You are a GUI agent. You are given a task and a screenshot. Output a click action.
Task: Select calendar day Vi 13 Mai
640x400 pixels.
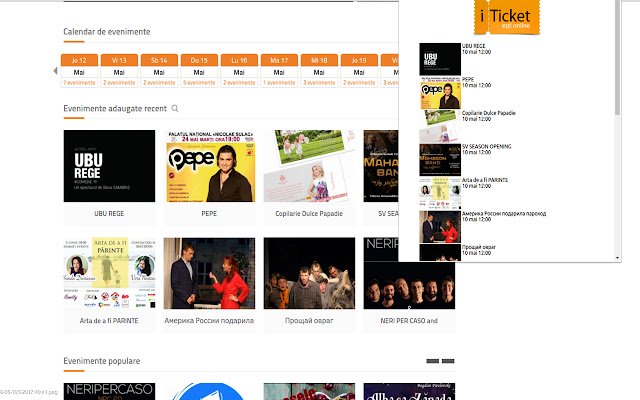click(119, 71)
